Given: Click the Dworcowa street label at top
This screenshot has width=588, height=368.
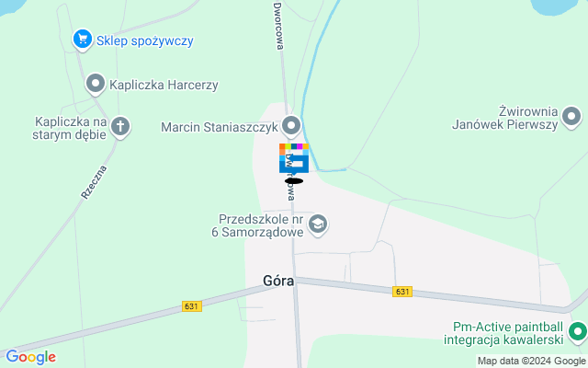Looking at the screenshot, I should tap(278, 26).
